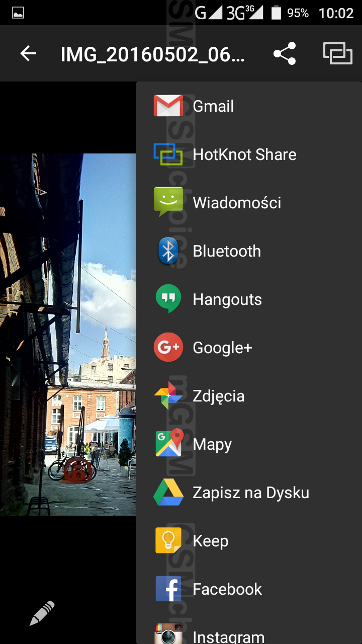Choose Zapisz na Dysku option
Viewport: 362px width, 644px height.
click(x=251, y=493)
